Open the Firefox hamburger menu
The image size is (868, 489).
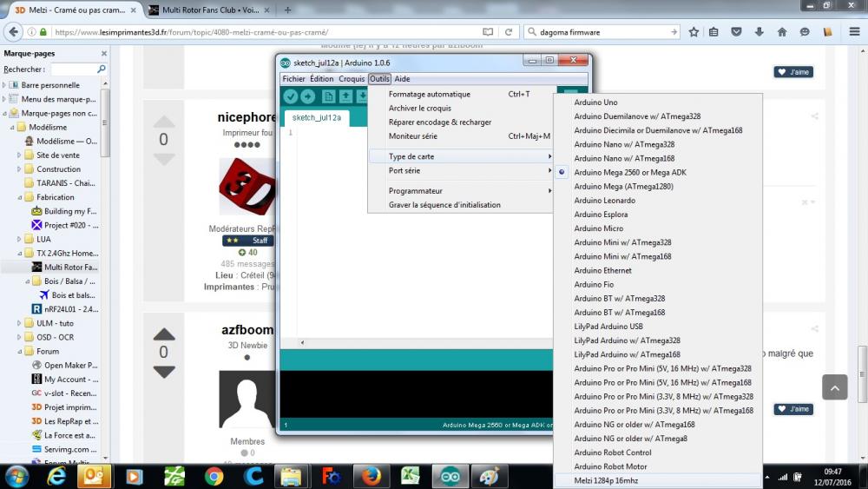(855, 32)
